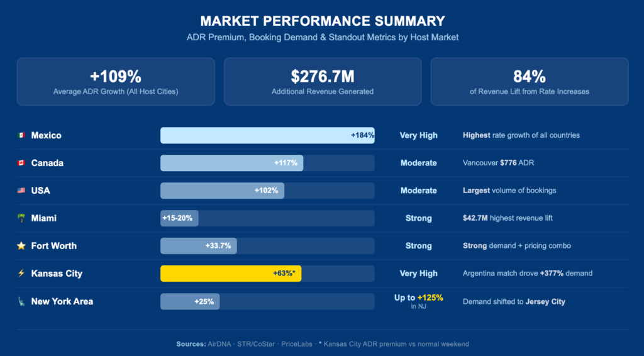This screenshot has width=644, height=356.
Task: Click the ADR Premium subtitle text
Action: click(x=323, y=37)
